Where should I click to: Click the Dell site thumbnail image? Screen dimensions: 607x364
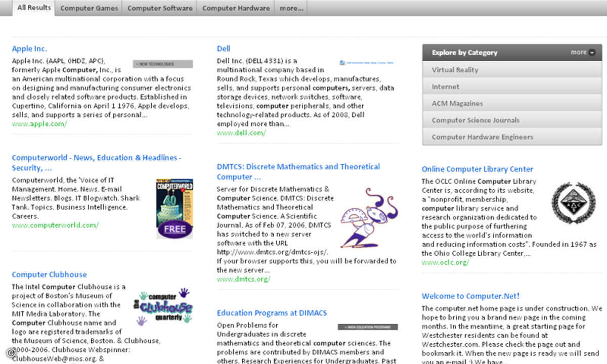click(367, 63)
